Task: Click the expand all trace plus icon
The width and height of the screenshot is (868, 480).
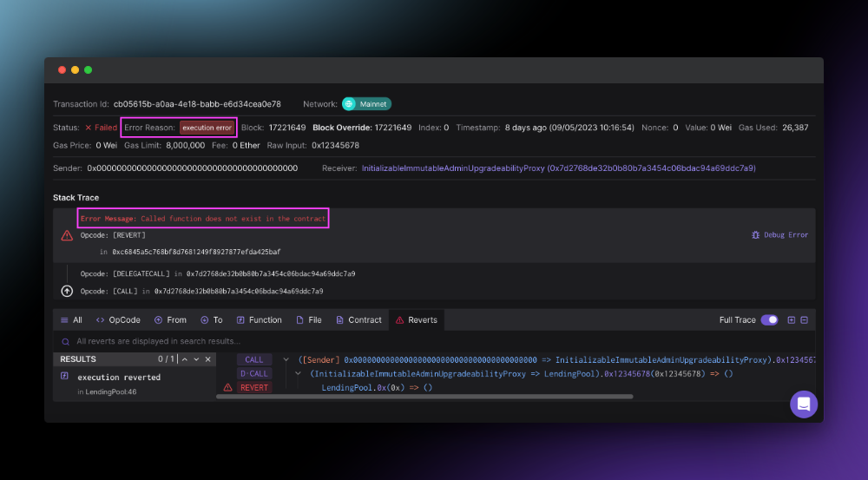Action: click(x=791, y=320)
